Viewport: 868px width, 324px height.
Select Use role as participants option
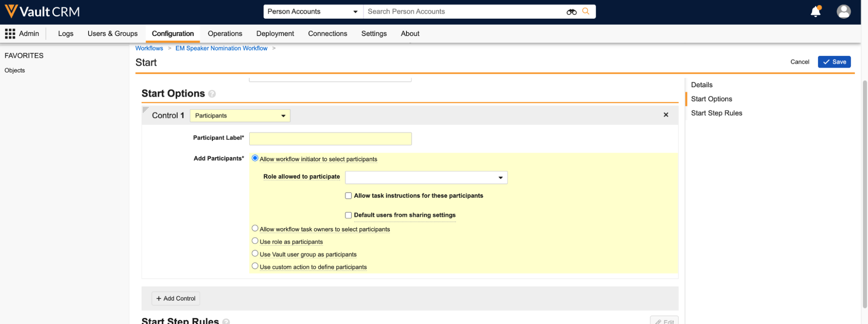coord(255,241)
